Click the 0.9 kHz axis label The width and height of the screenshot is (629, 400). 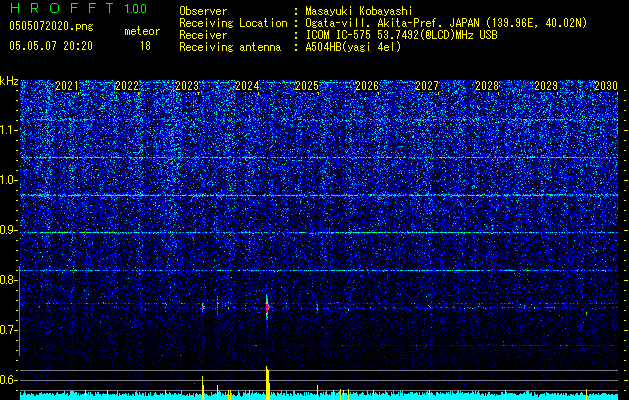[x=9, y=230]
